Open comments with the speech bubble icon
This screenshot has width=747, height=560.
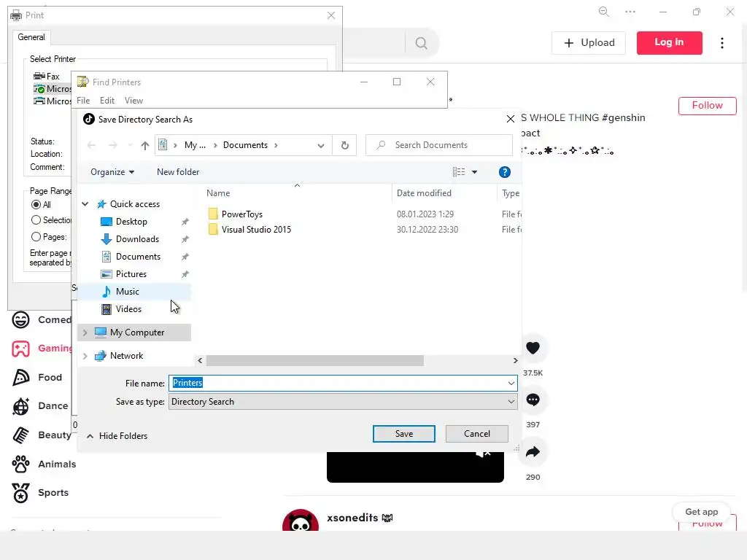pyautogui.click(x=533, y=400)
